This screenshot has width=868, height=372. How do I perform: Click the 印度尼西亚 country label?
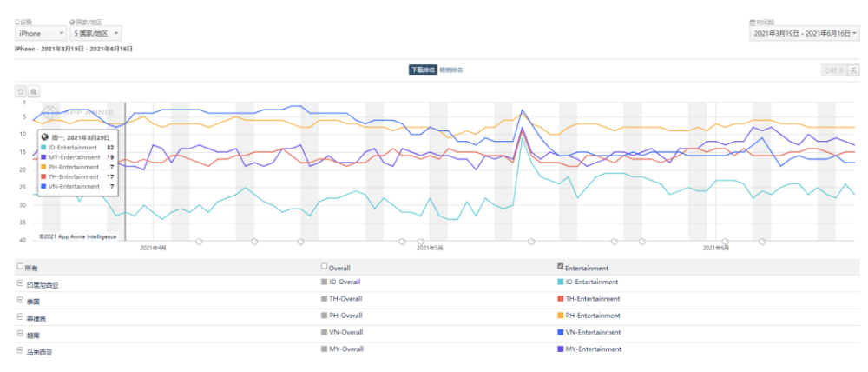42,285
